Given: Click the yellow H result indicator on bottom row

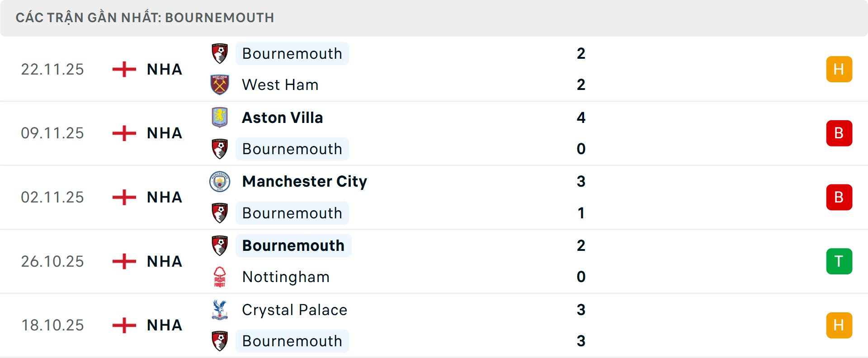Looking at the screenshot, I should point(839,325).
